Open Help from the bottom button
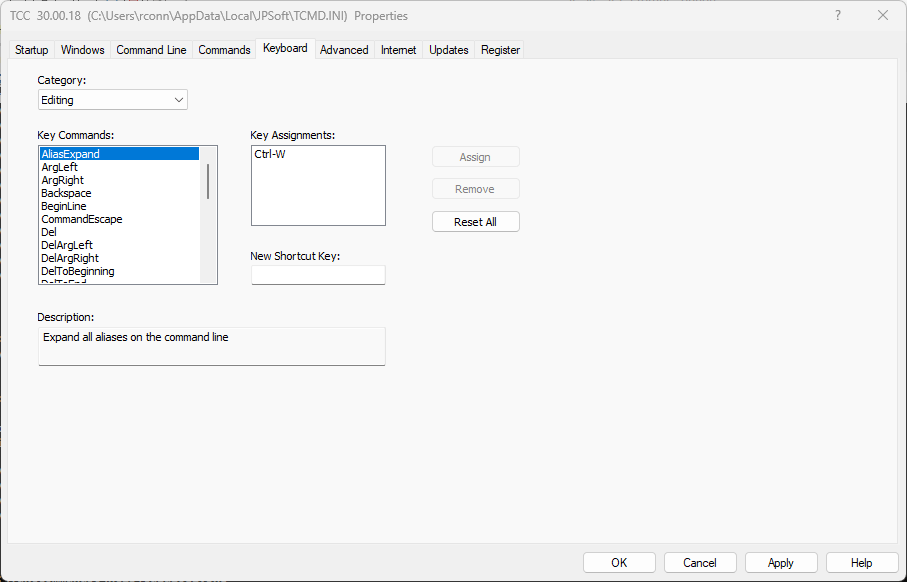The image size is (907, 582). [861, 563]
